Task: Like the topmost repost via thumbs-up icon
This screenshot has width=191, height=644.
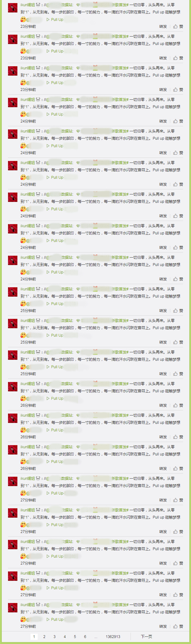Action: pos(175,27)
